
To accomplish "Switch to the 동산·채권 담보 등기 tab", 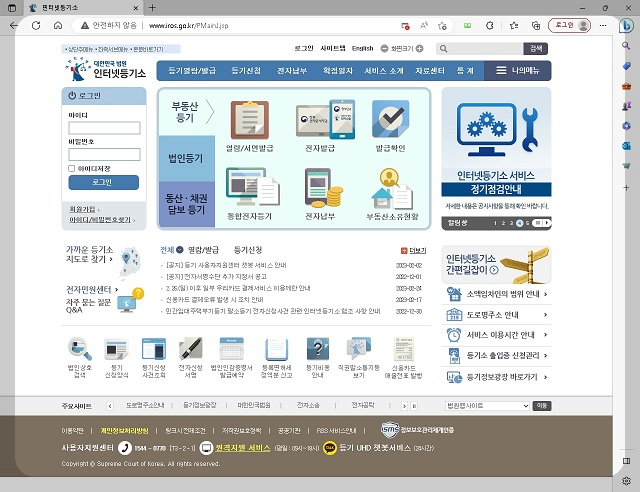I will [187, 204].
